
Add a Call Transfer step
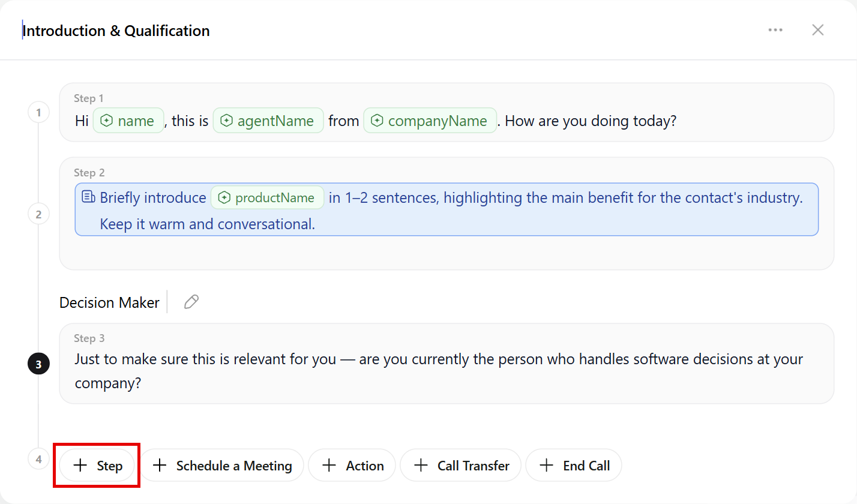pyautogui.click(x=461, y=465)
